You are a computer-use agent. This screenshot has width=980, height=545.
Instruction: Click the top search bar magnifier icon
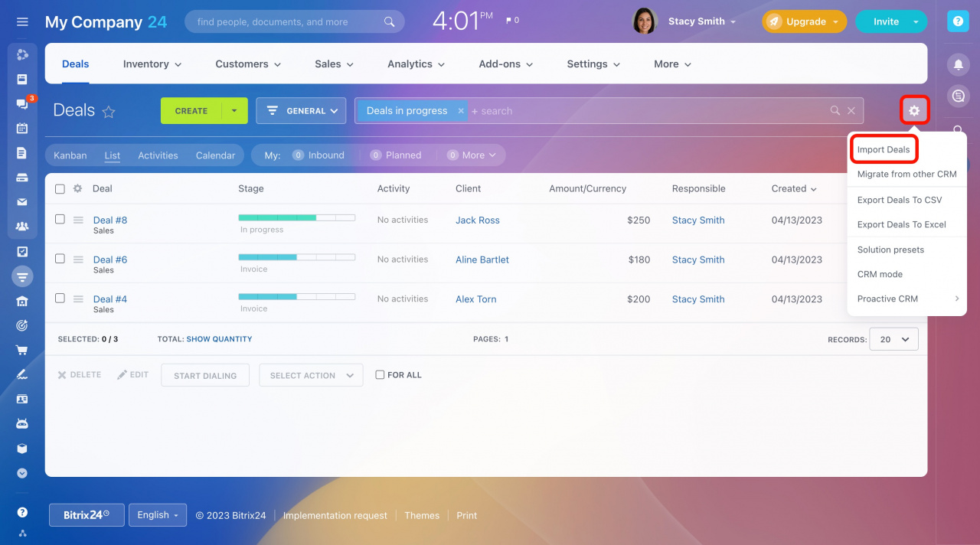pos(390,21)
